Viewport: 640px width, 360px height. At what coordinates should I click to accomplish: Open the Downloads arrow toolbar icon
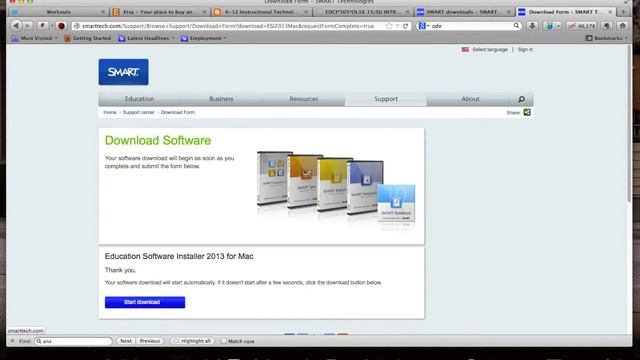532,26
